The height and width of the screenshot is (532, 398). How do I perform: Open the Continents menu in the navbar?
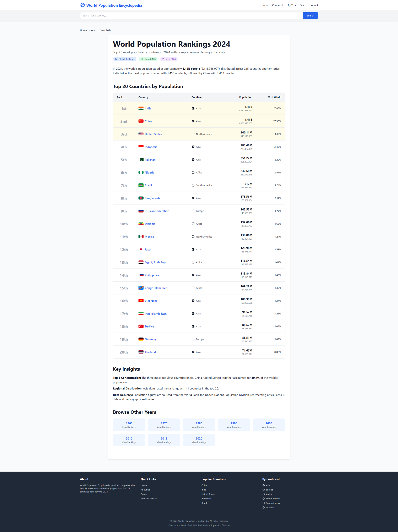pyautogui.click(x=278, y=5)
